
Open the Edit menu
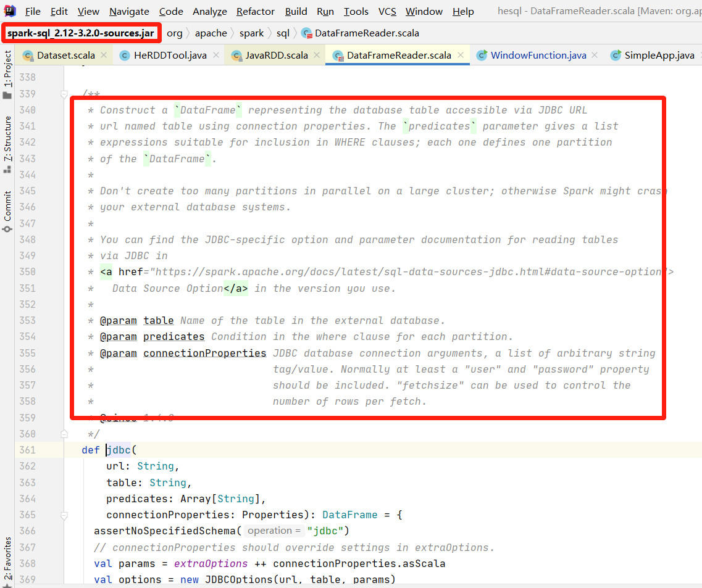pyautogui.click(x=59, y=12)
